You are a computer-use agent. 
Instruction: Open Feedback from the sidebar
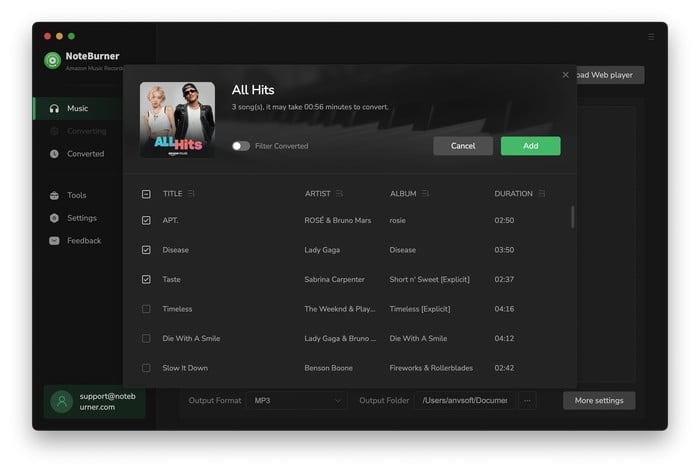click(x=77, y=241)
